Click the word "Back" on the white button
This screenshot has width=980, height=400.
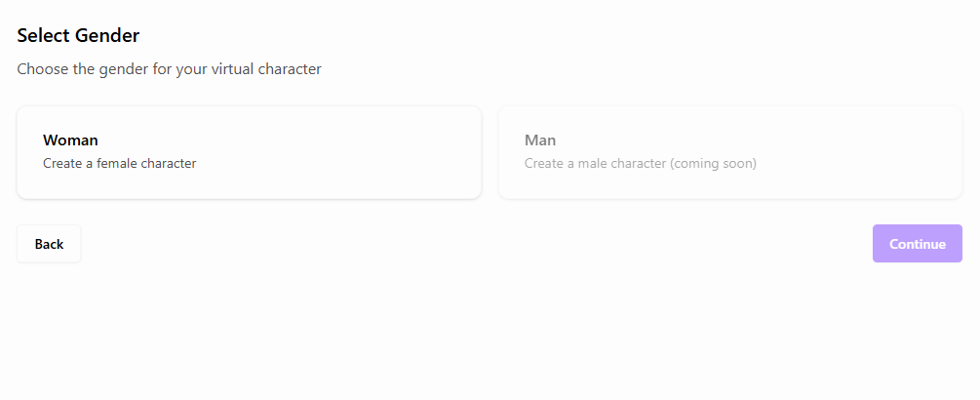point(49,244)
